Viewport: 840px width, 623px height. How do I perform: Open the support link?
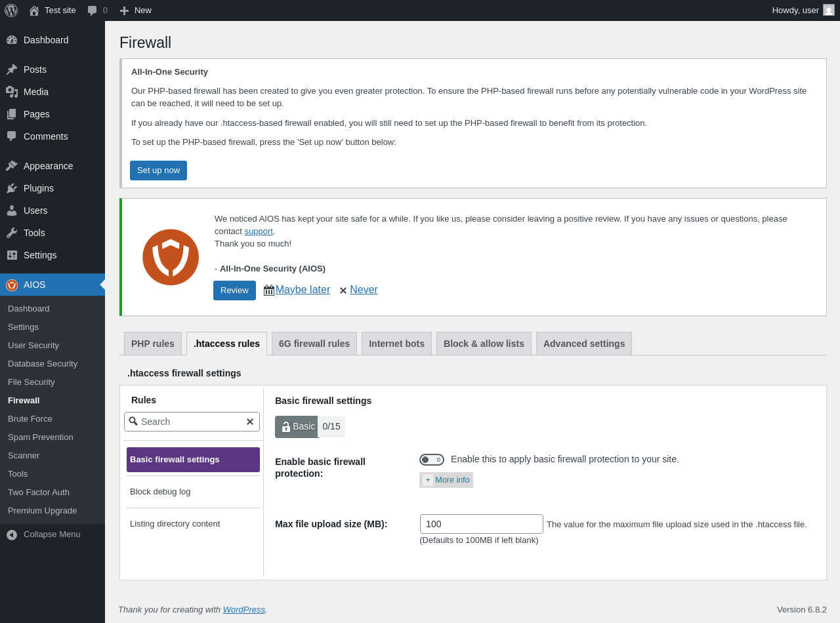(259, 231)
